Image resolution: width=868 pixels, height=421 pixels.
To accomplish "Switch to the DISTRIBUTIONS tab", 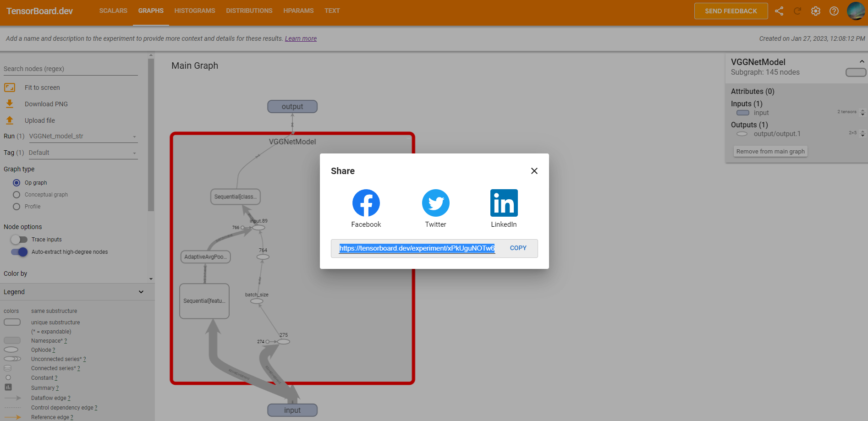I will [249, 11].
